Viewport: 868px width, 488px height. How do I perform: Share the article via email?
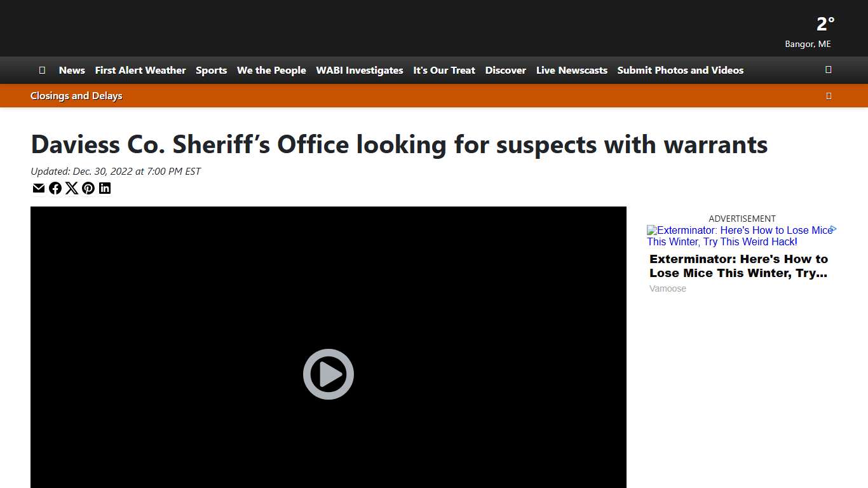[x=39, y=188]
